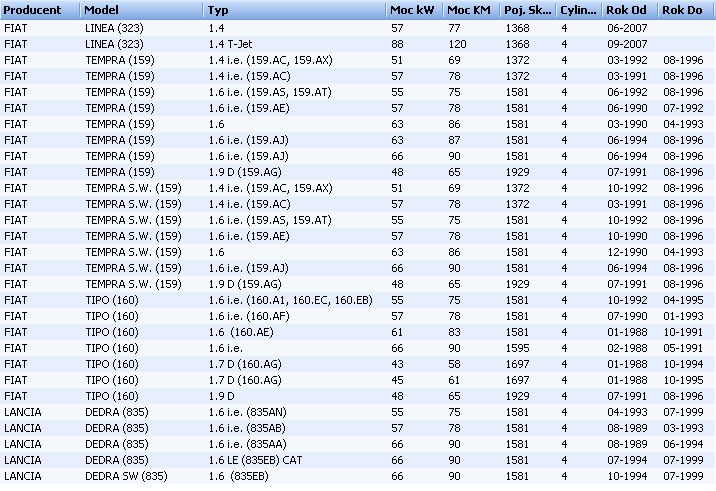Click the Rok Do column header
716x491 pixels.
tap(686, 10)
